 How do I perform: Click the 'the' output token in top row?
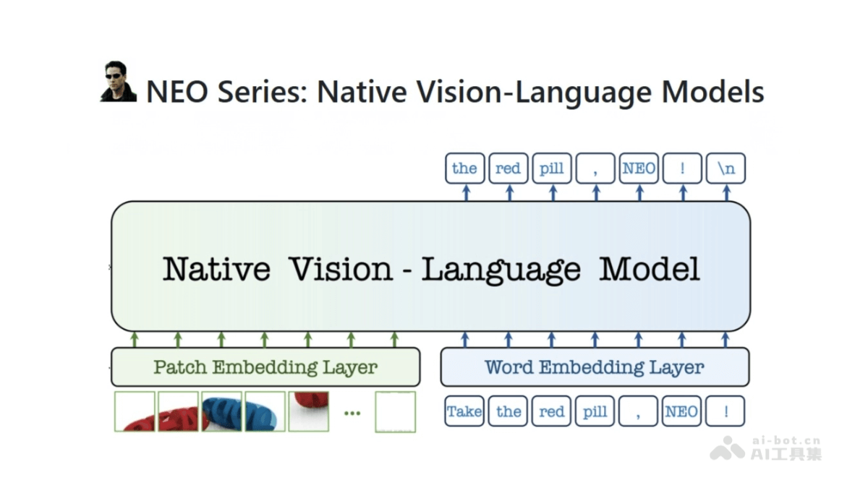coord(464,168)
